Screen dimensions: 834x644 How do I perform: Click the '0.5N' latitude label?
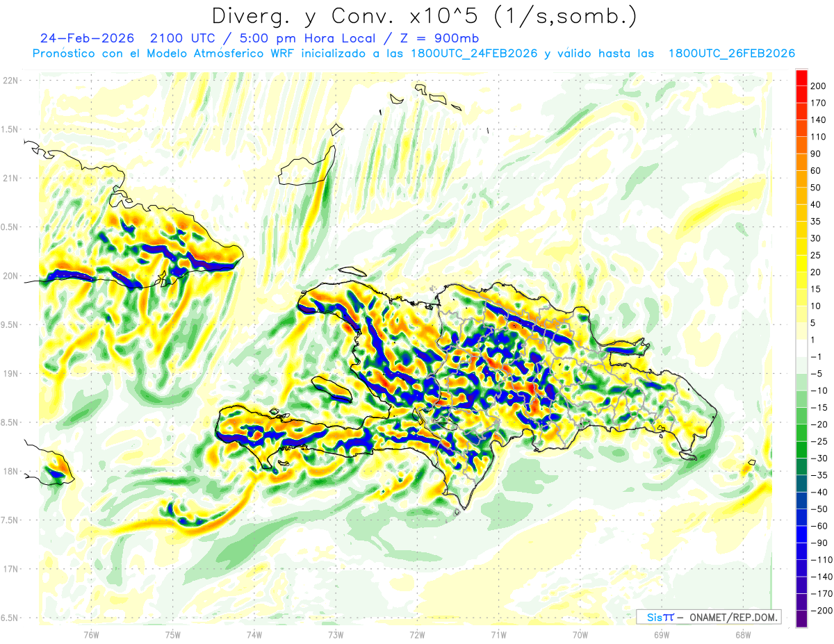click(x=11, y=227)
